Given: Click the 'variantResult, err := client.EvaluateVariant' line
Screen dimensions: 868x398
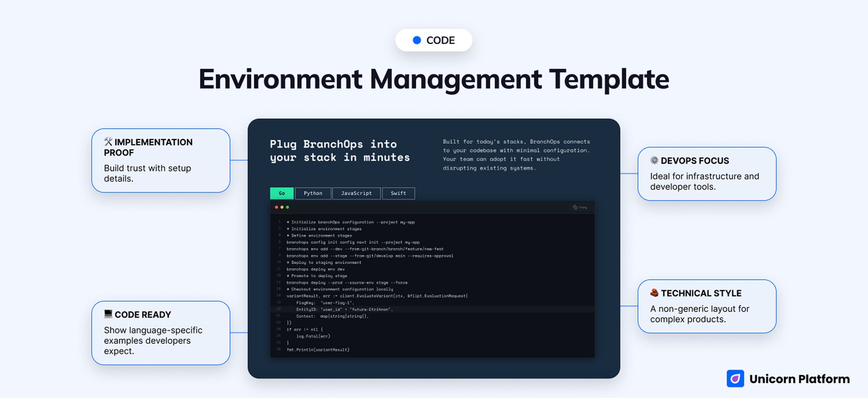Looking at the screenshot, I should coord(377,296).
